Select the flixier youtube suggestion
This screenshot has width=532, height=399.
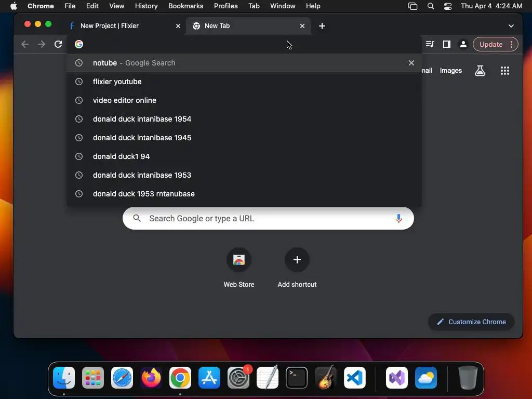point(244,82)
